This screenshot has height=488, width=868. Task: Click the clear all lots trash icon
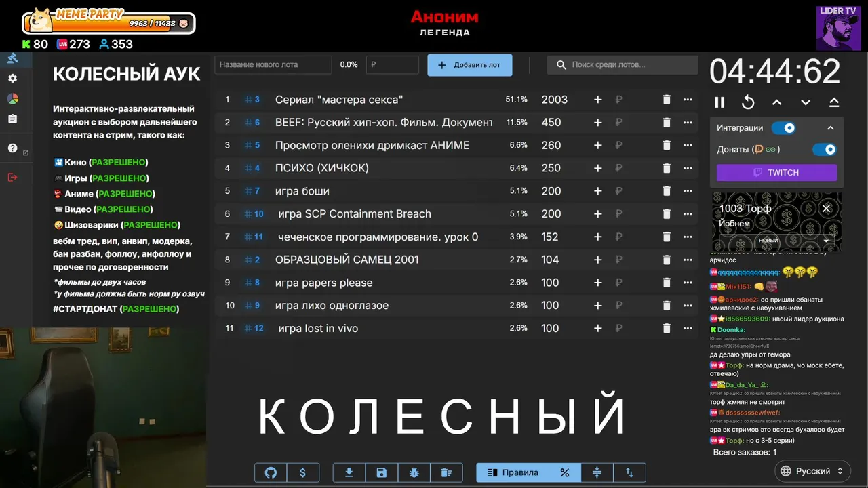coord(446,472)
